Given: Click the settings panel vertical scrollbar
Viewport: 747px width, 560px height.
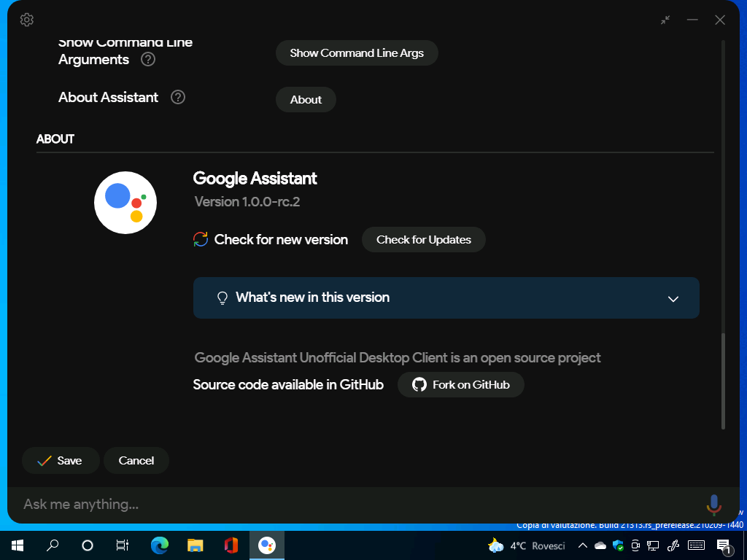Looking at the screenshot, I should [723, 381].
